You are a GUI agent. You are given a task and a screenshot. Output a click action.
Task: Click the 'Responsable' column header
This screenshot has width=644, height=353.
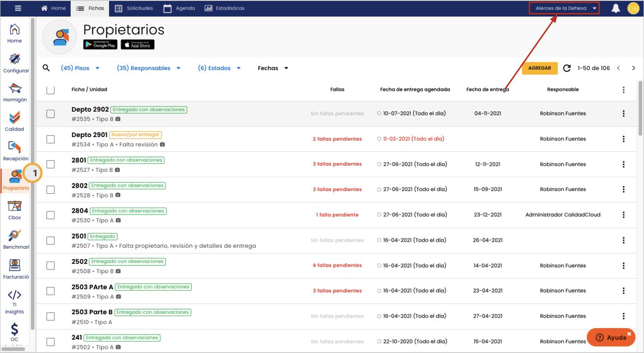point(563,90)
